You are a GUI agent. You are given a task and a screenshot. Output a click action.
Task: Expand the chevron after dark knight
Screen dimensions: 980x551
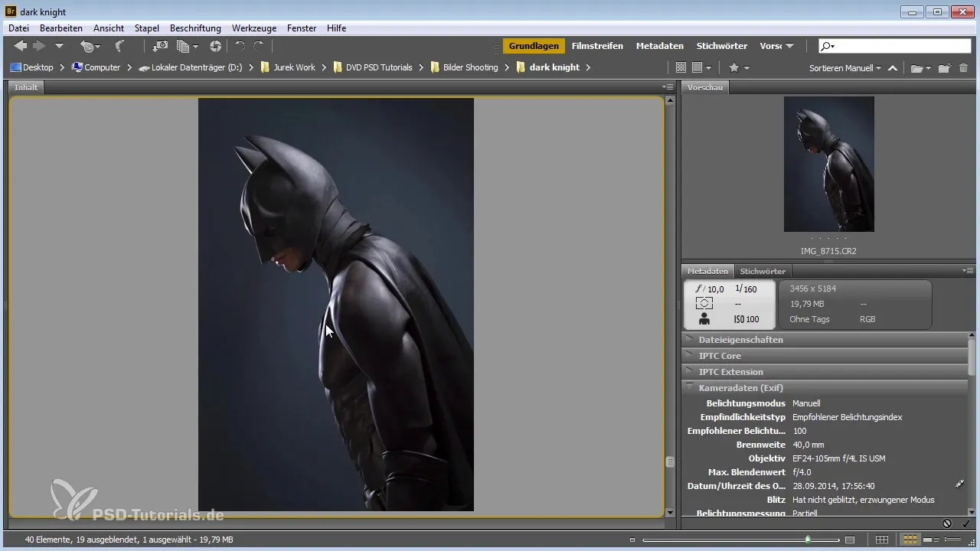[x=588, y=67]
